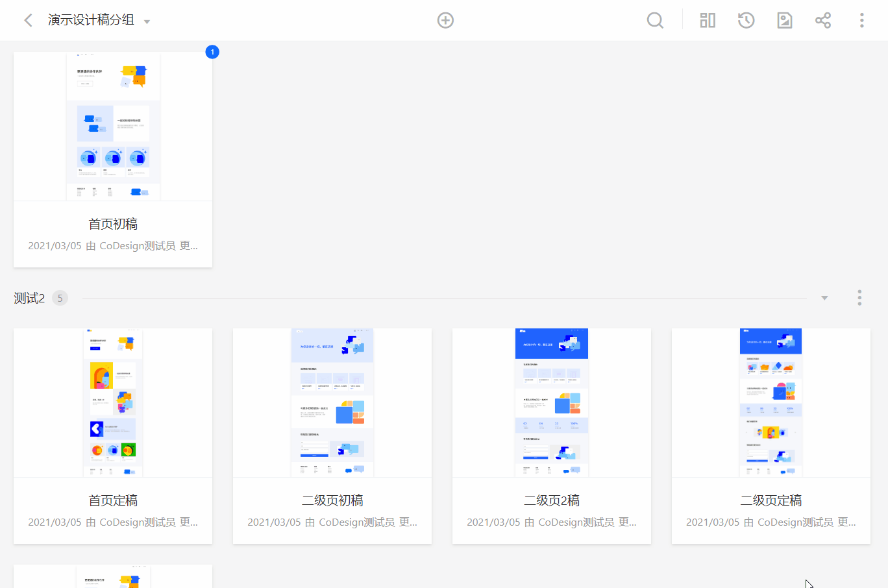Switch the layout view icon
This screenshot has width=888, height=588.
(708, 20)
